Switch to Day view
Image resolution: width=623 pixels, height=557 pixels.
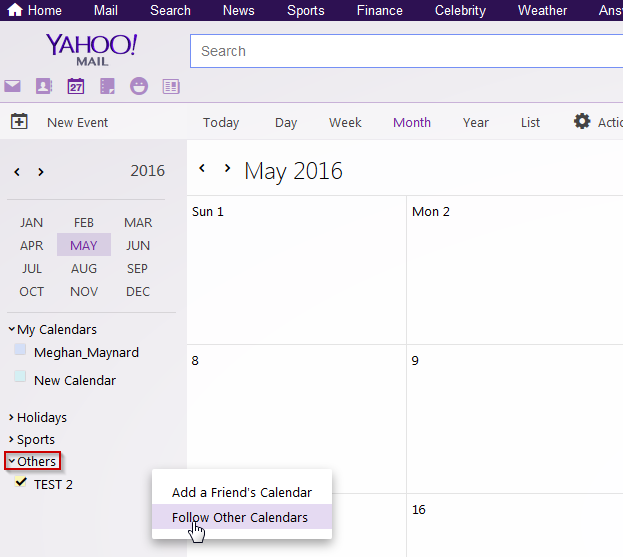(286, 123)
